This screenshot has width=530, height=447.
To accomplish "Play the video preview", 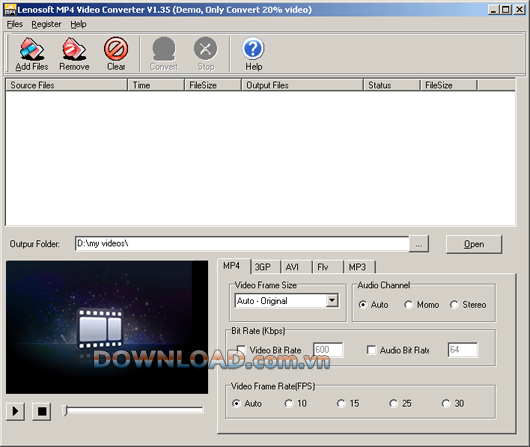I will coord(15,411).
